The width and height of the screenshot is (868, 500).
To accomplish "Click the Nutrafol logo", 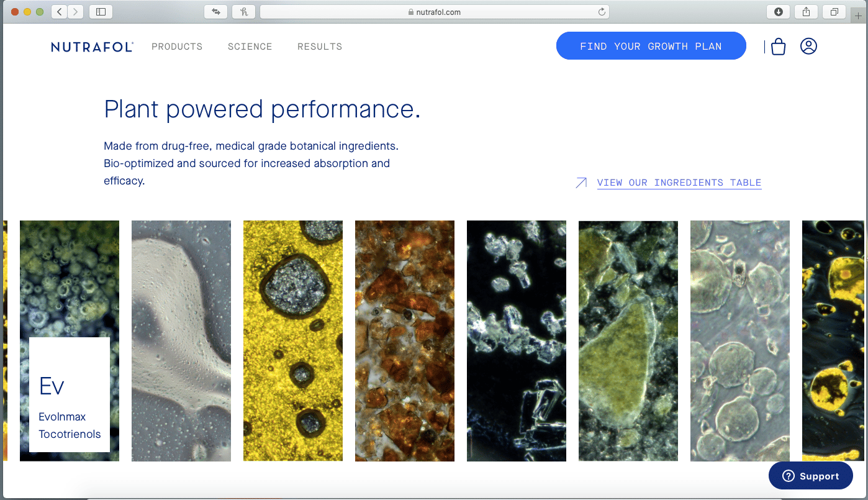I will [92, 47].
